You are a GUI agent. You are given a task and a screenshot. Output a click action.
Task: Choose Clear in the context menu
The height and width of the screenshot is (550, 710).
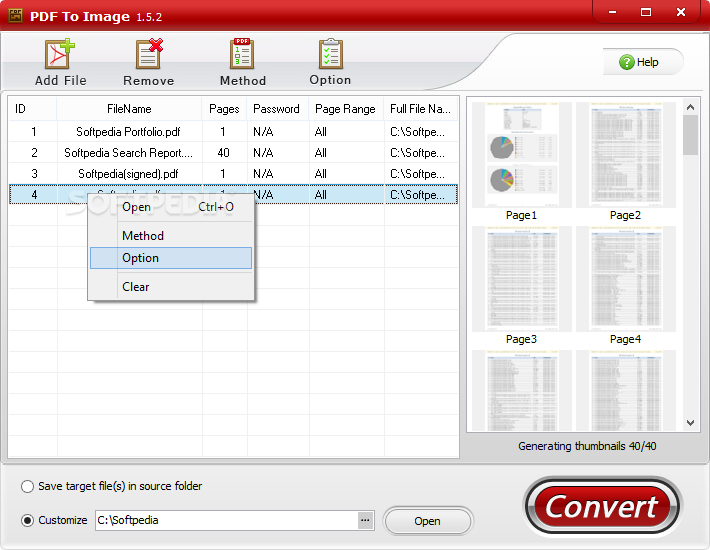coord(171,287)
